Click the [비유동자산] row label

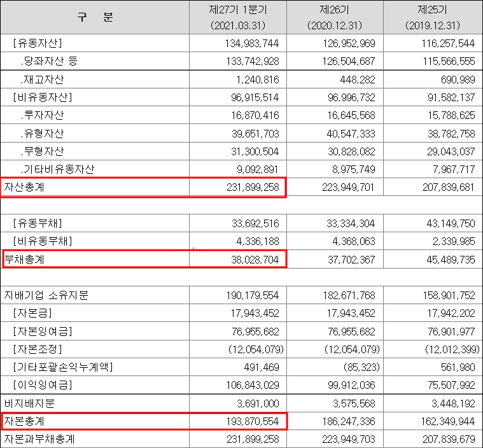[43, 97]
